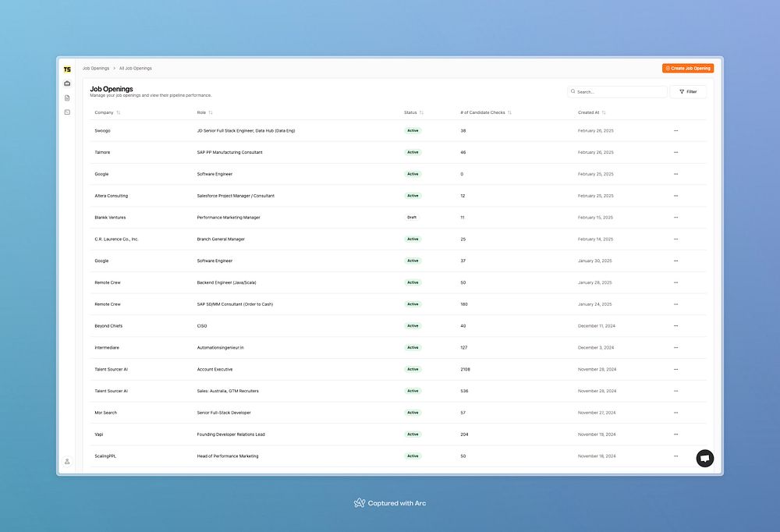Sort by # of Candidate Checks
Screen dimensions: 780x532
[x=486, y=112]
